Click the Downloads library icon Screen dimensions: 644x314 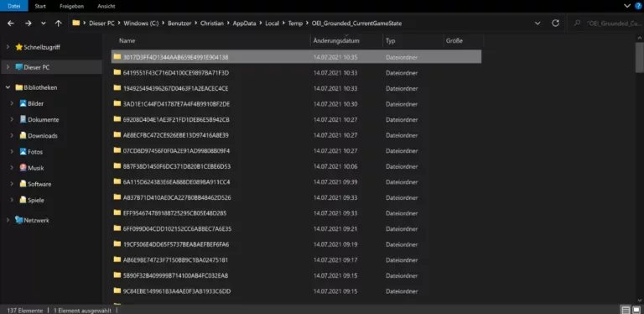click(23, 136)
